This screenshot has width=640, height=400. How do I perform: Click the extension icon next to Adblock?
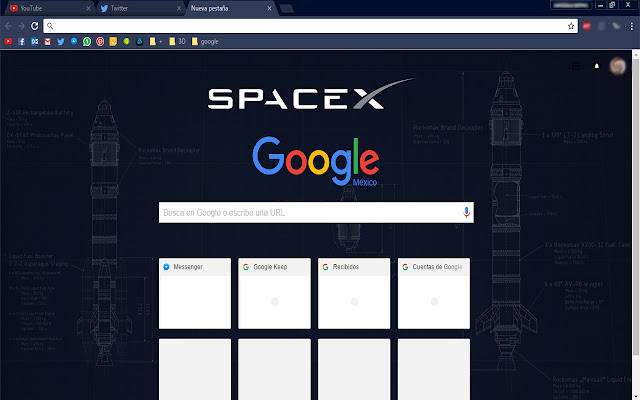tap(601, 26)
